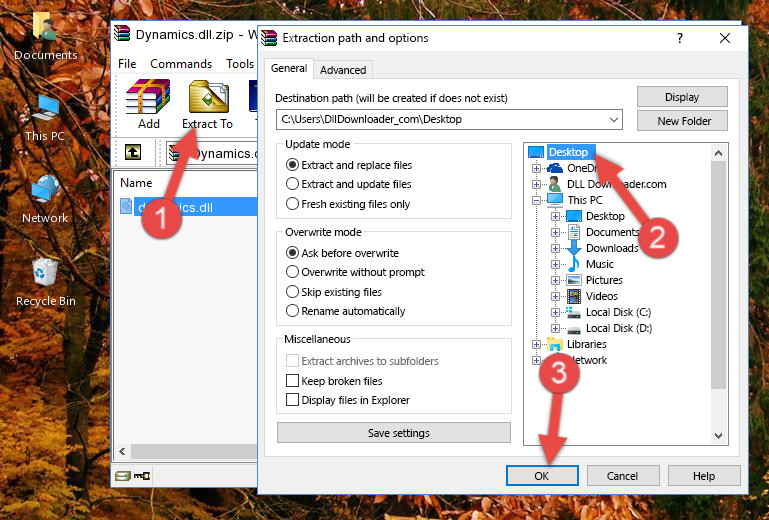Expand Pictures tree node

[555, 280]
